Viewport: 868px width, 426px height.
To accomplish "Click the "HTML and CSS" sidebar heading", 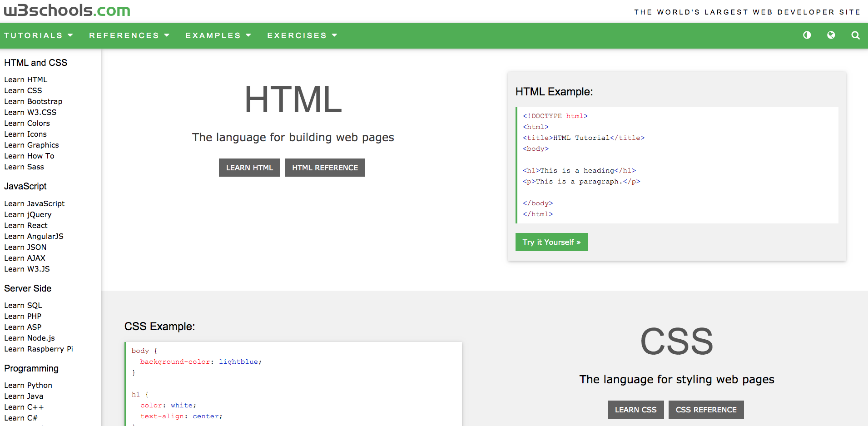I will [x=36, y=63].
